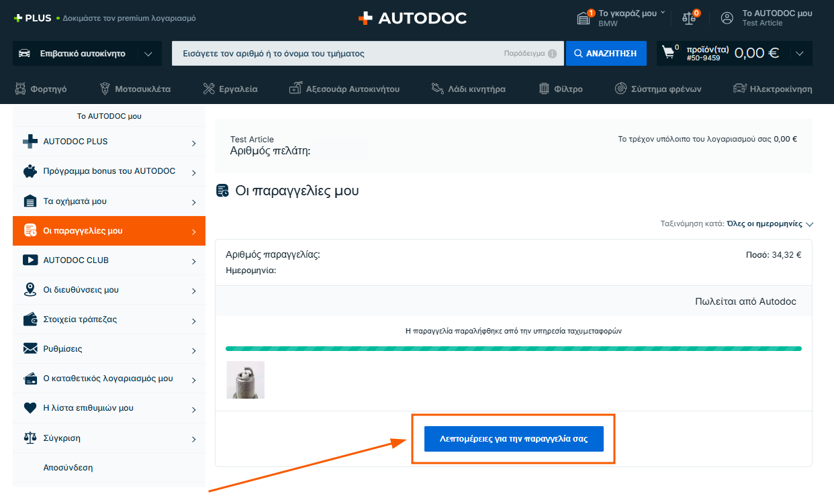Click Λεπτομέρειες για την παραγγελία σας button
This screenshot has width=834, height=504.
(x=514, y=439)
